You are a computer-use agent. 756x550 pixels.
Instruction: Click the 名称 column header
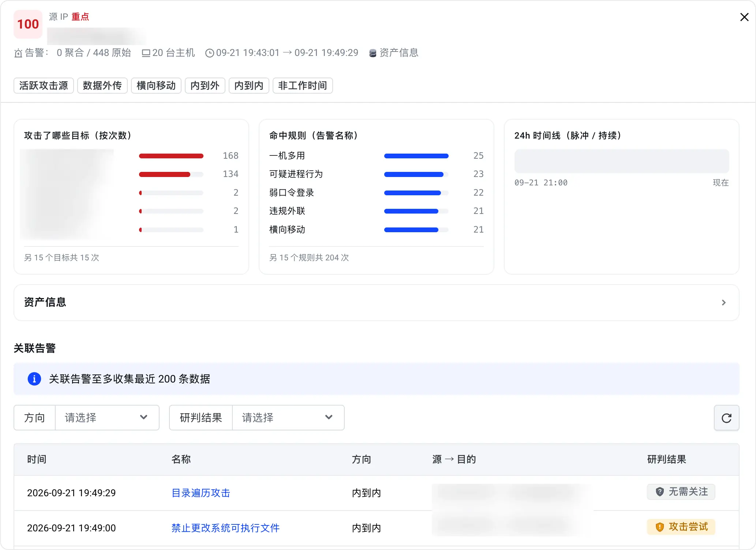click(x=181, y=459)
